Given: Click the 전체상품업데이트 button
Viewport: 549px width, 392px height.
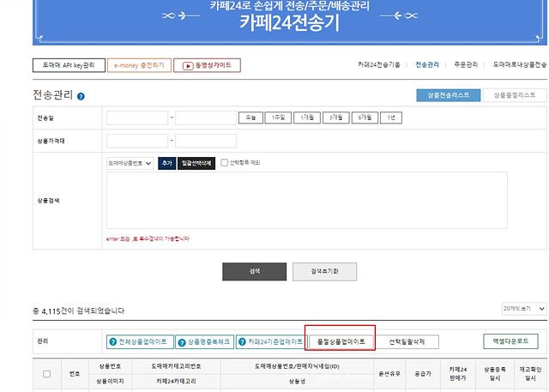Looking at the screenshot, I should tap(140, 341).
